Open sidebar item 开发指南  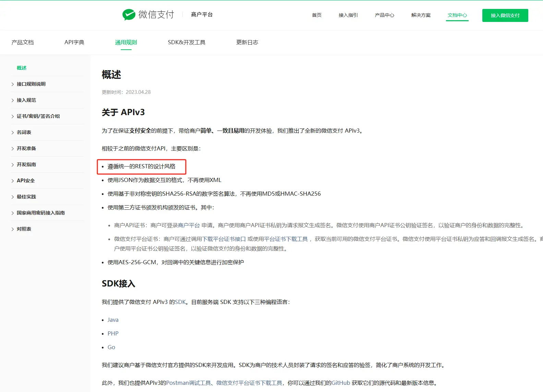(x=26, y=164)
